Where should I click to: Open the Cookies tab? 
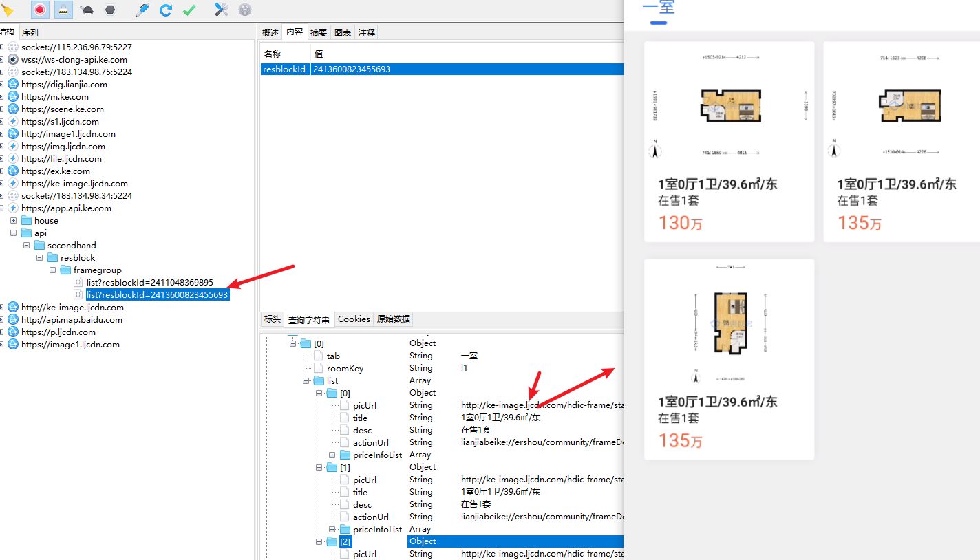point(354,319)
